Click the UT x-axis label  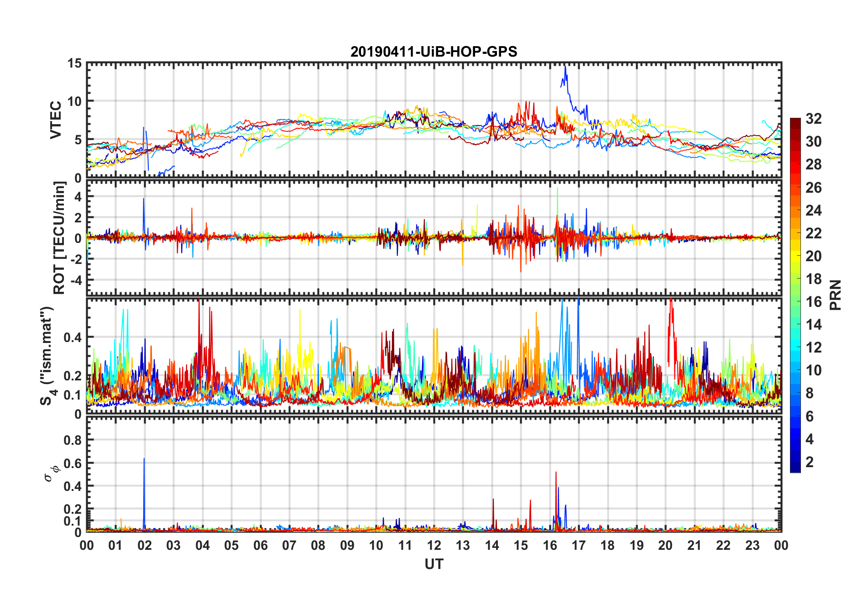click(434, 564)
